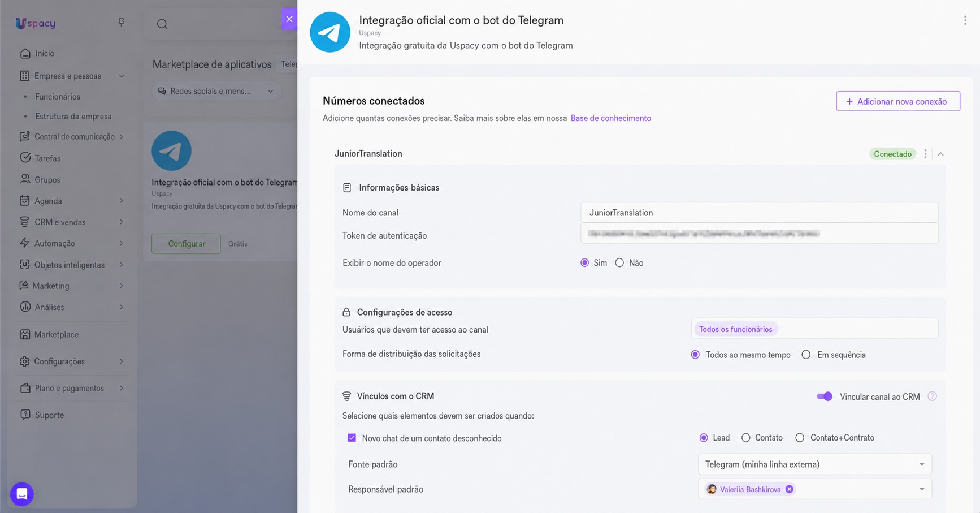Screen dimensions: 980x513
Task: Expand Central de comunicação menu
Action: coord(122,136)
